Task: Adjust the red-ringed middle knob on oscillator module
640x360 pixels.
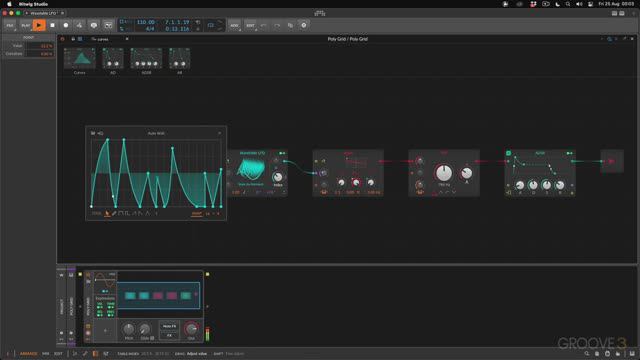Action: (x=356, y=183)
